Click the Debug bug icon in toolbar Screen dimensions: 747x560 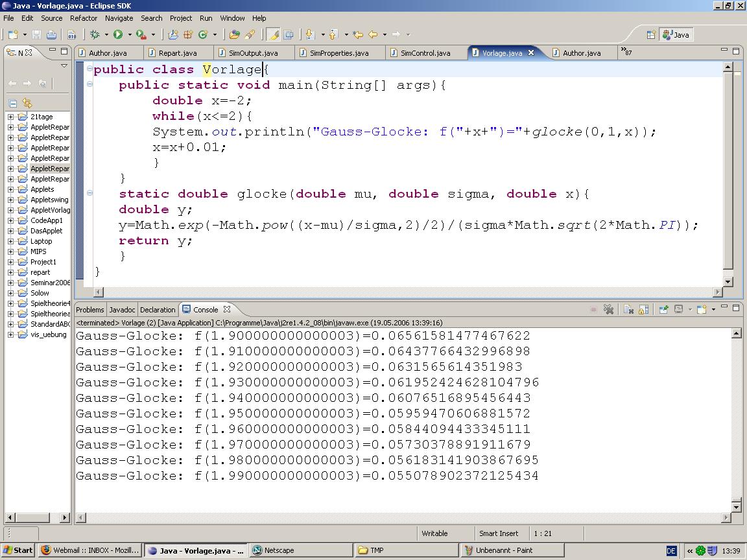pos(95,34)
